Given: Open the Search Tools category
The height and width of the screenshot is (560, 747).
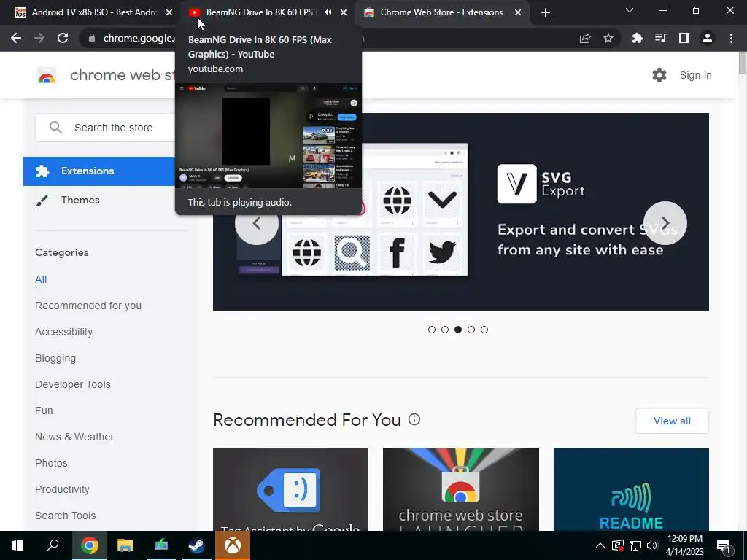Looking at the screenshot, I should (65, 516).
